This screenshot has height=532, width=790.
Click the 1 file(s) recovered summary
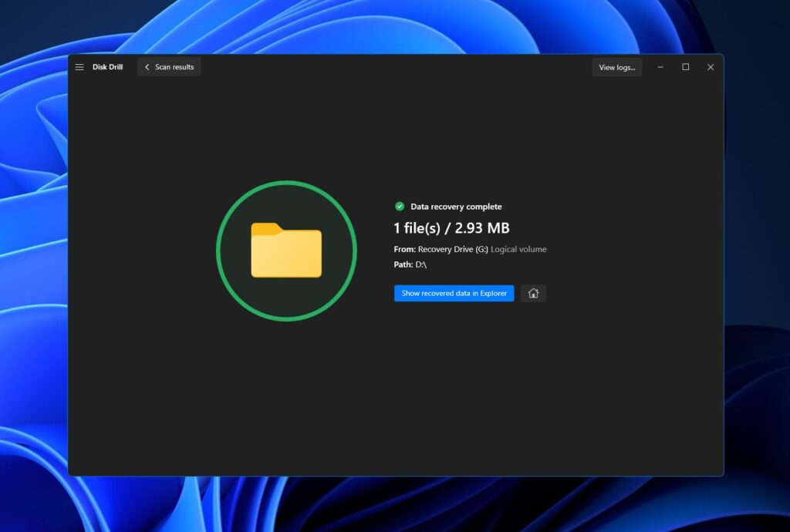click(x=453, y=227)
